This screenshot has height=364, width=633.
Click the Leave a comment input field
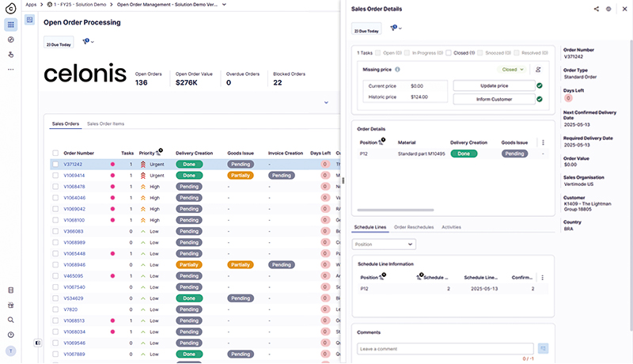(x=443, y=348)
